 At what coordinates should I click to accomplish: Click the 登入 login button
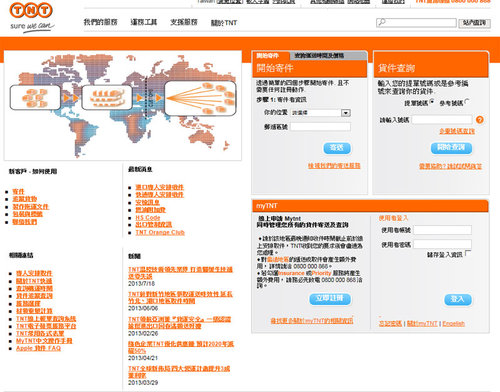(458, 299)
